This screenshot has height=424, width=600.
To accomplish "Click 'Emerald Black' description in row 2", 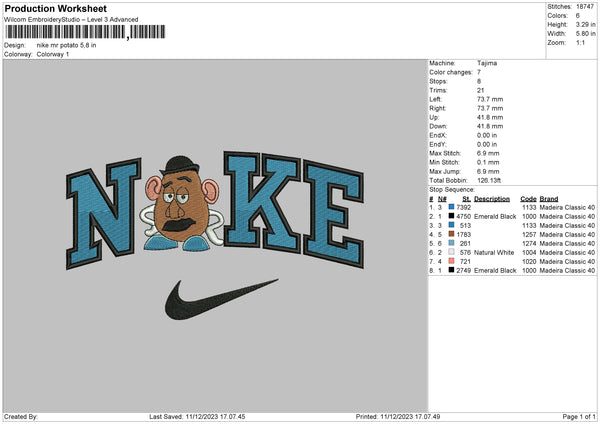I will [495, 217].
